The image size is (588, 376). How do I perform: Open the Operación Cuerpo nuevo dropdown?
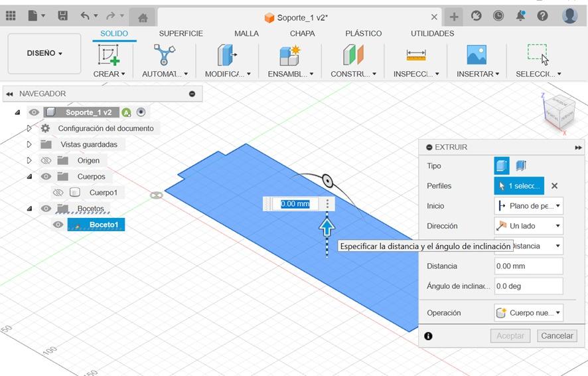point(529,313)
